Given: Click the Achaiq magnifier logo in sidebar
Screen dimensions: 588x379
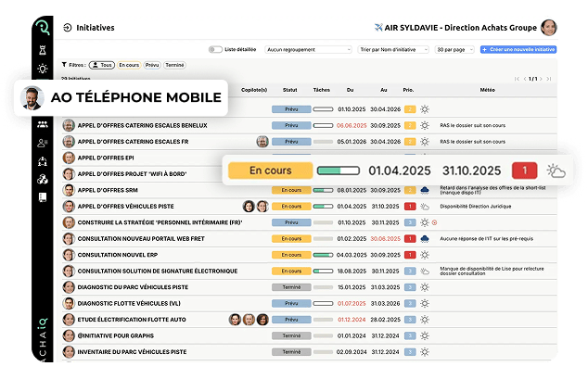Looking at the screenshot, I should pyautogui.click(x=43, y=29).
